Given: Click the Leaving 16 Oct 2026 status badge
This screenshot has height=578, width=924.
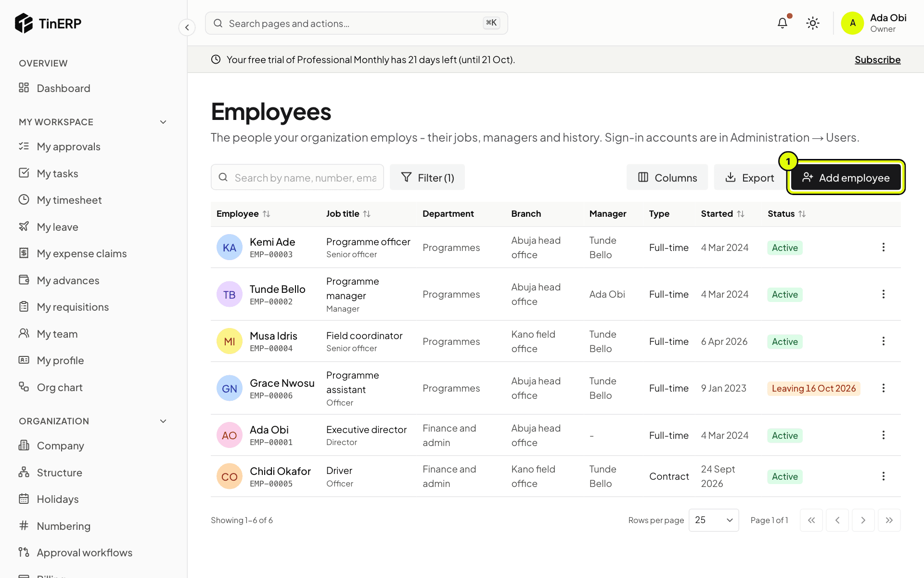Looking at the screenshot, I should 813,388.
